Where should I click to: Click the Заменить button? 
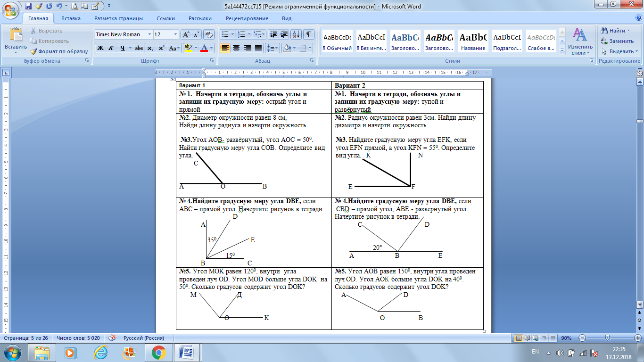click(x=617, y=41)
